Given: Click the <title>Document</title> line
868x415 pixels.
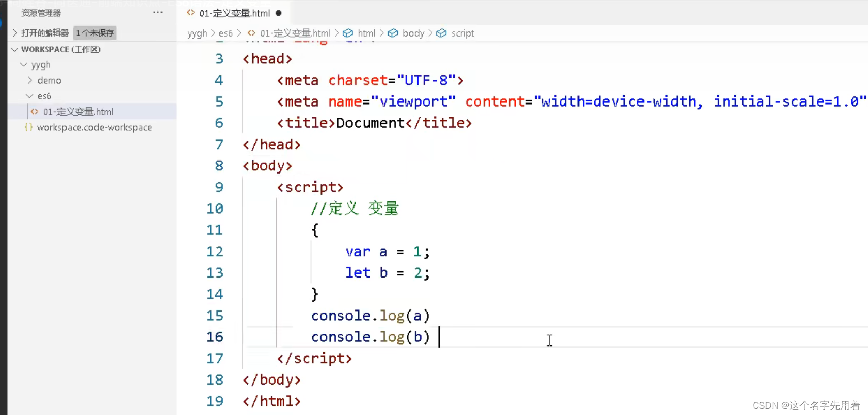Looking at the screenshot, I should [374, 123].
